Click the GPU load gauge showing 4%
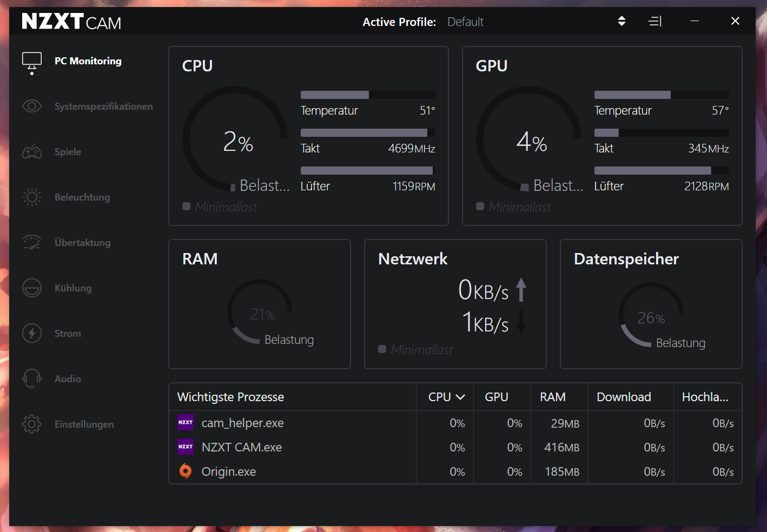This screenshot has height=532, width=767. [x=529, y=139]
